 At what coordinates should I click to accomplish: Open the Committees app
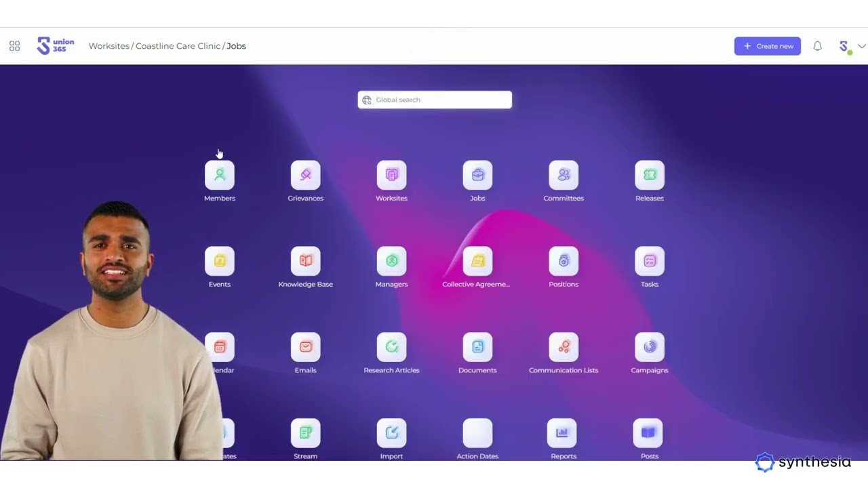tap(564, 176)
